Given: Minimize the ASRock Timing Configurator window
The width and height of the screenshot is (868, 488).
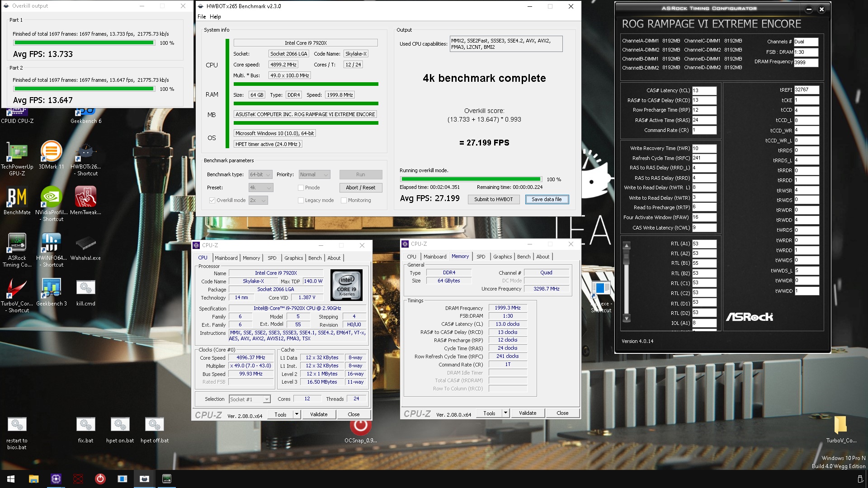Looking at the screenshot, I should point(809,9).
